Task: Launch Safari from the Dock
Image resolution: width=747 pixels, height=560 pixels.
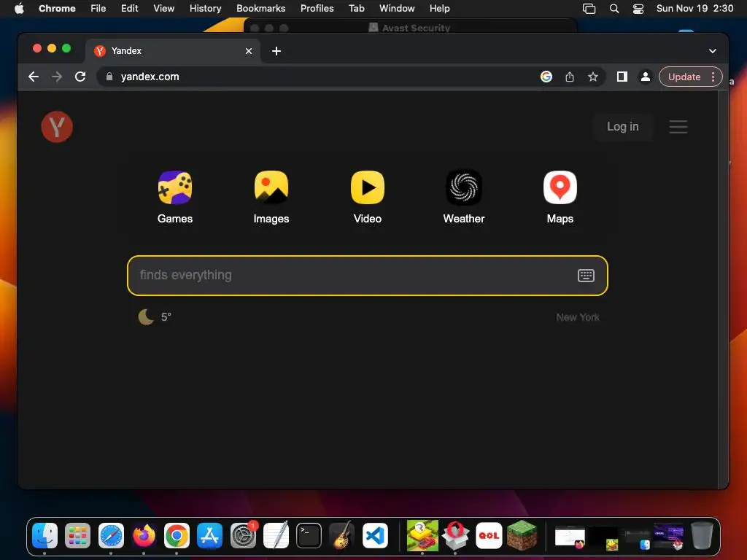Action: point(111,535)
